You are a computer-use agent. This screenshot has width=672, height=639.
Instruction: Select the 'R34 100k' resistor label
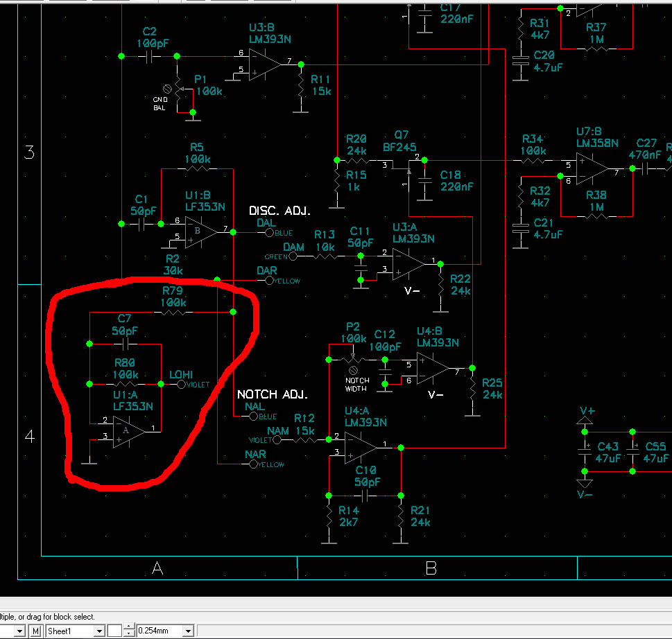[533, 145]
